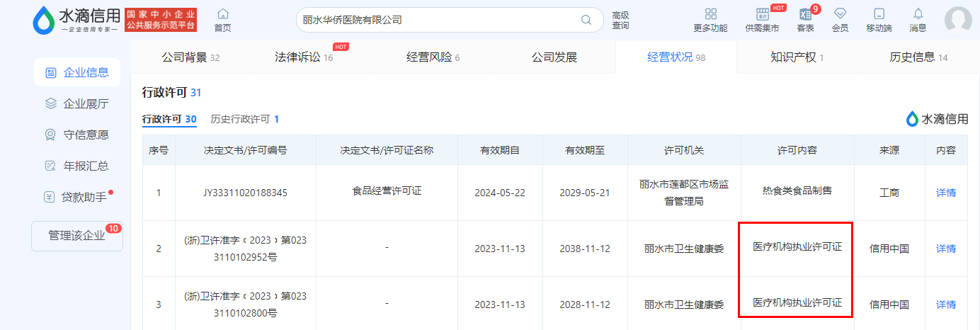Viewport: 980px width, 330px height.
Task: Open the 移动端 mobile icon
Action: (x=879, y=15)
